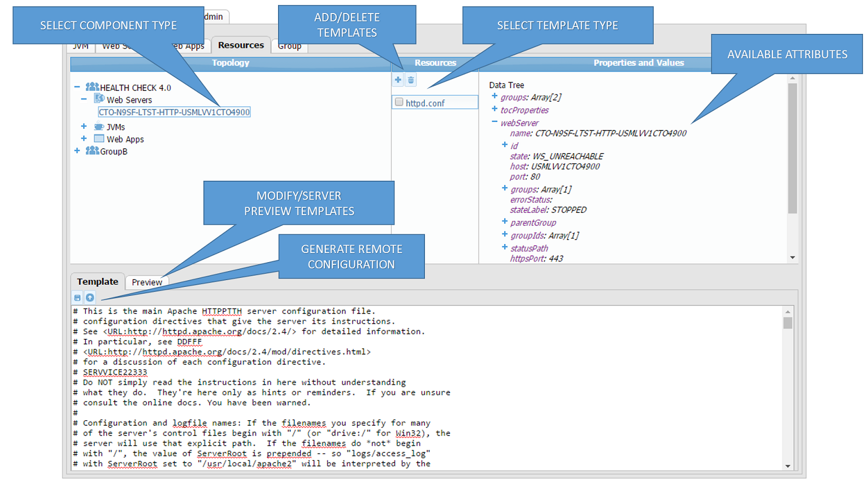Select the Template tab

coord(98,281)
